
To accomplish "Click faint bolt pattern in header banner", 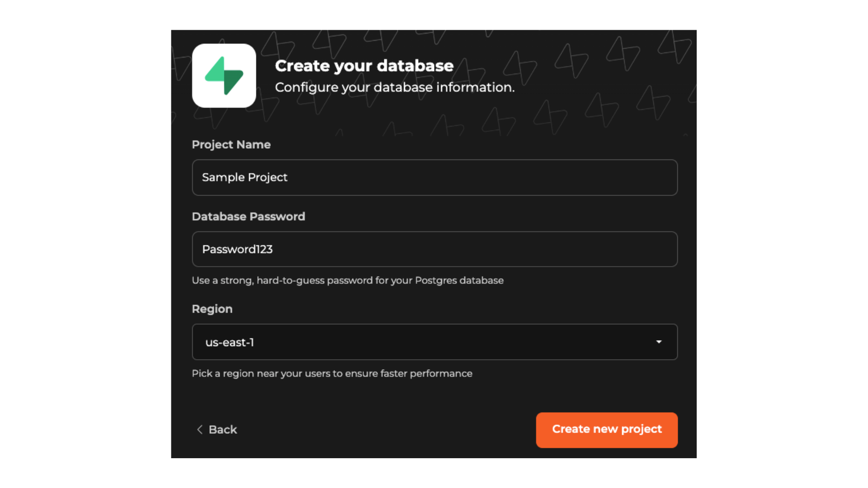I will coord(624,54).
